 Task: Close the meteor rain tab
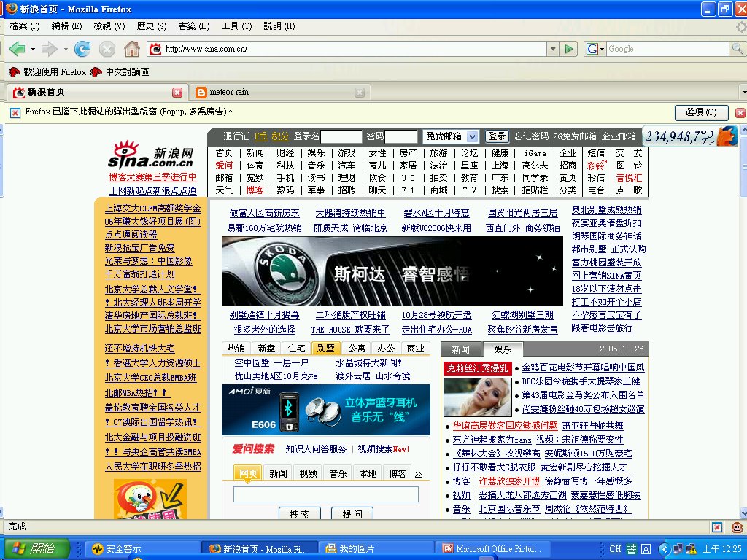(360, 93)
